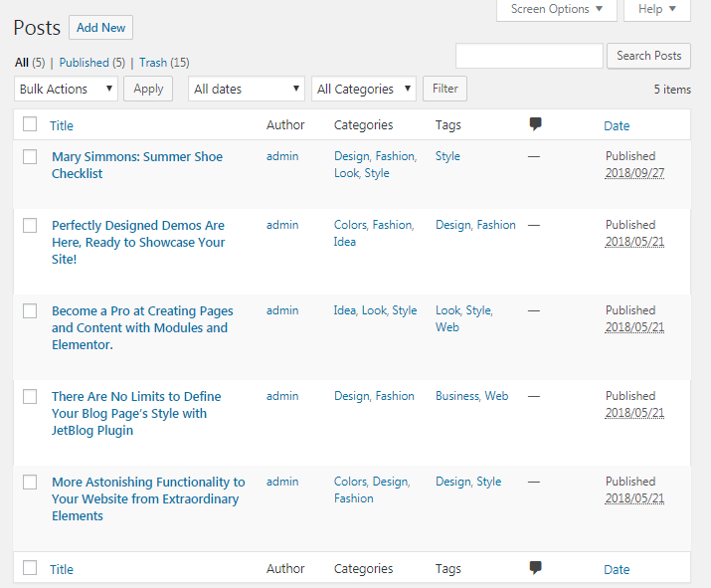
Task: Click the Search Posts button
Action: pos(649,56)
